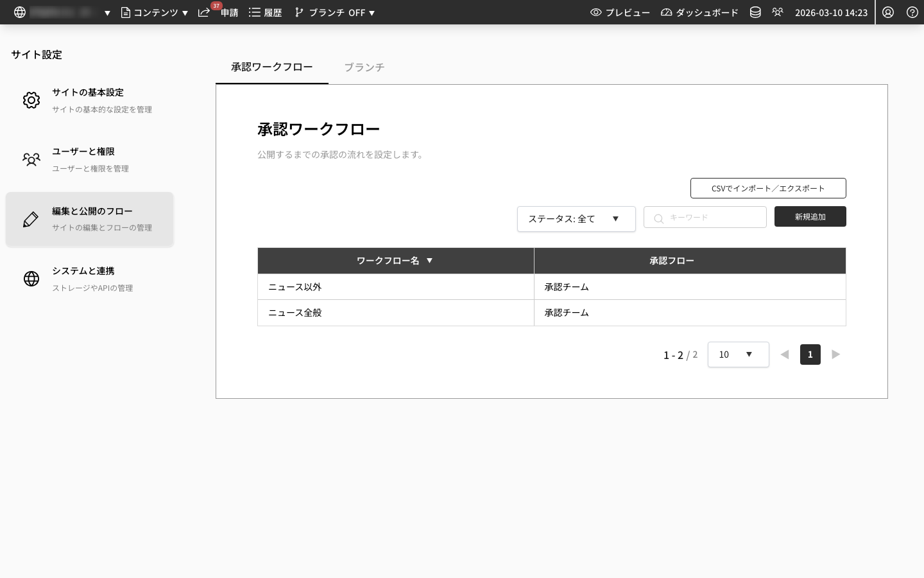The height and width of the screenshot is (578, 924).
Task: Click the 1 - 2 / 2 result count
Action: (x=680, y=355)
